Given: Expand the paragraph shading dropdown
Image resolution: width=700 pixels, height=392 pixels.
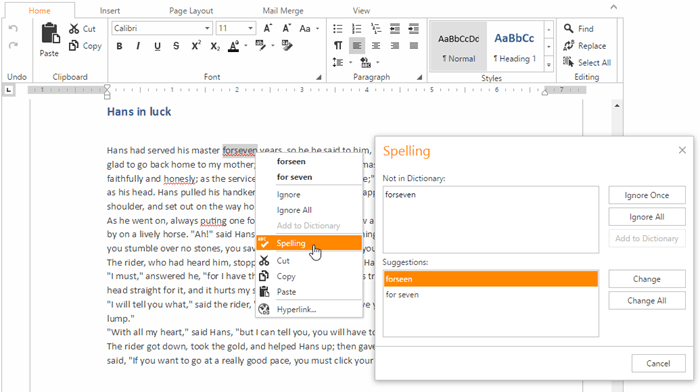Looking at the screenshot, I should [378, 63].
